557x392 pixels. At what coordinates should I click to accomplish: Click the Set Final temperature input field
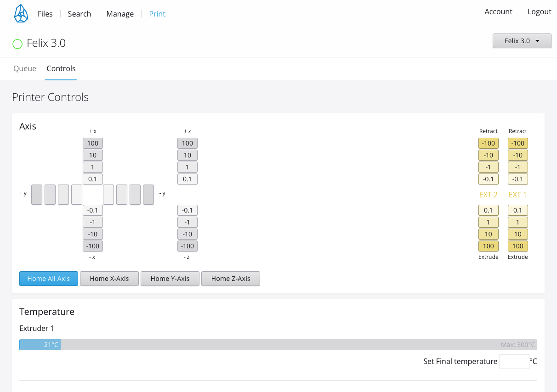(514, 361)
